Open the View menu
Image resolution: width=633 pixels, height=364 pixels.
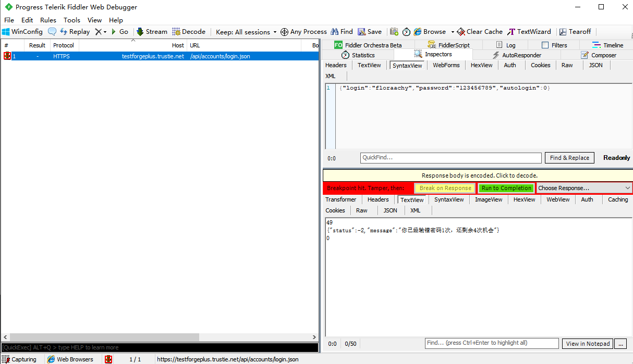(x=95, y=20)
